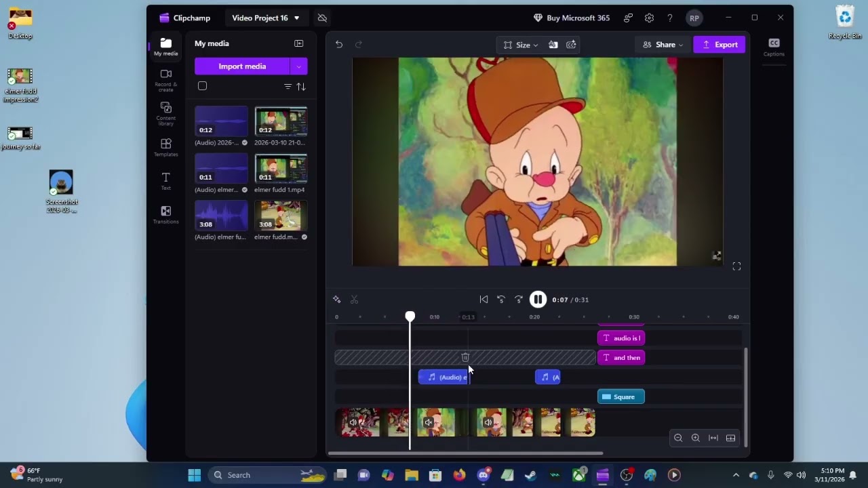This screenshot has width=868, height=488.
Task: Mute the third video clip
Action: tap(488, 422)
